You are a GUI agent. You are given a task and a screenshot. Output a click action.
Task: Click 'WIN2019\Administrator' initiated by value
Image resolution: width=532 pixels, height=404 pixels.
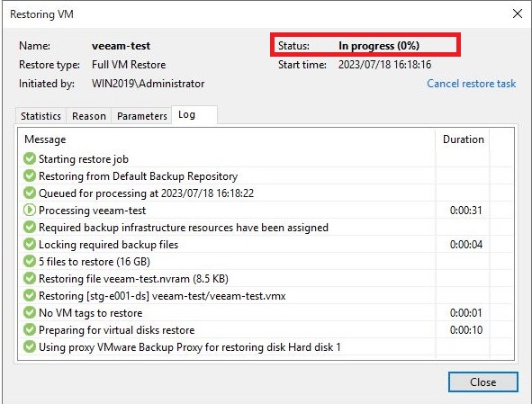(148, 84)
